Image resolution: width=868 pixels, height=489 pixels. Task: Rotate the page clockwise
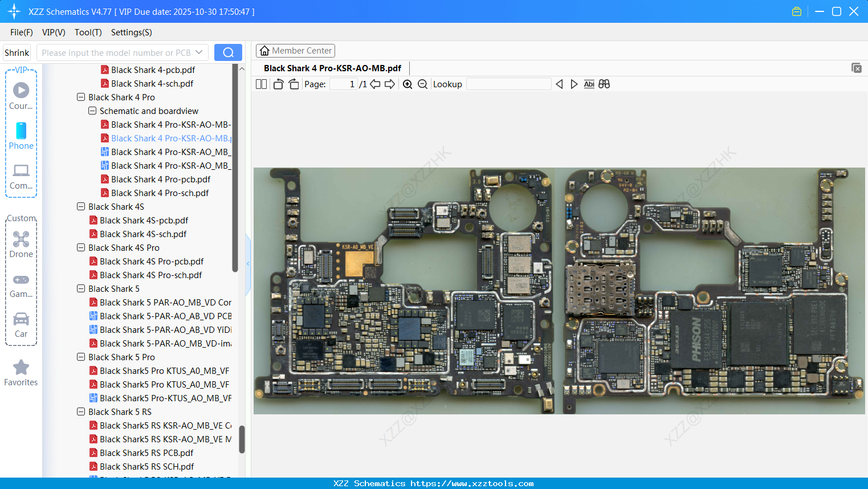pyautogui.click(x=294, y=84)
